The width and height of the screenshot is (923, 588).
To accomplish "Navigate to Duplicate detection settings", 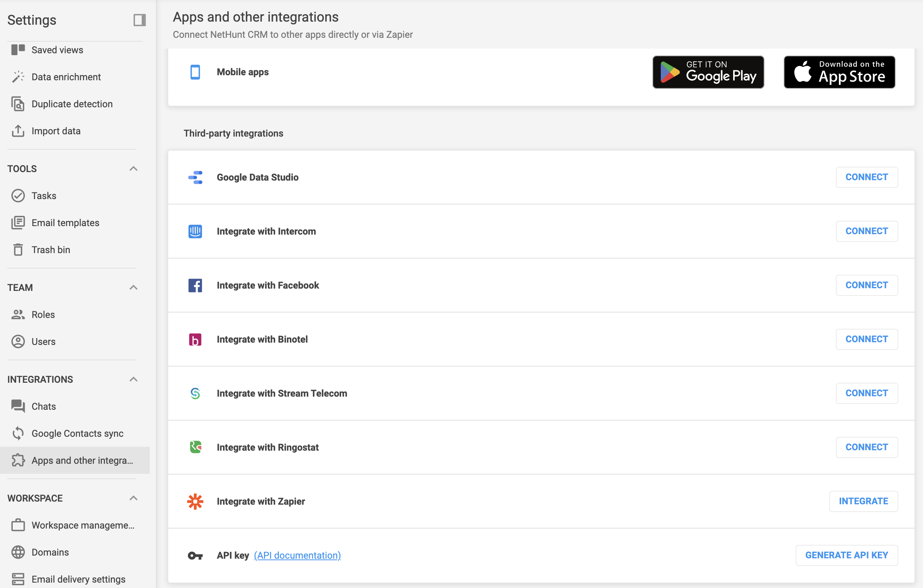I will pyautogui.click(x=72, y=103).
